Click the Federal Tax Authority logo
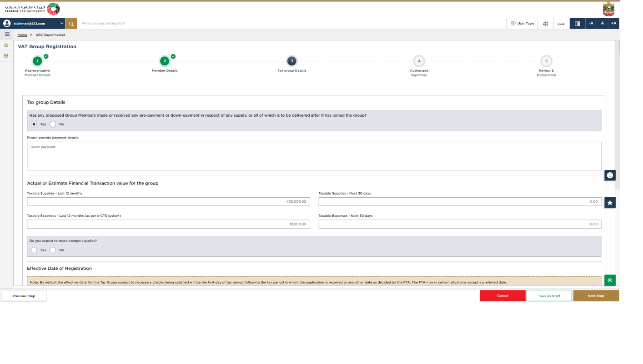Viewport: 643px width, 364px height. (x=33, y=9)
